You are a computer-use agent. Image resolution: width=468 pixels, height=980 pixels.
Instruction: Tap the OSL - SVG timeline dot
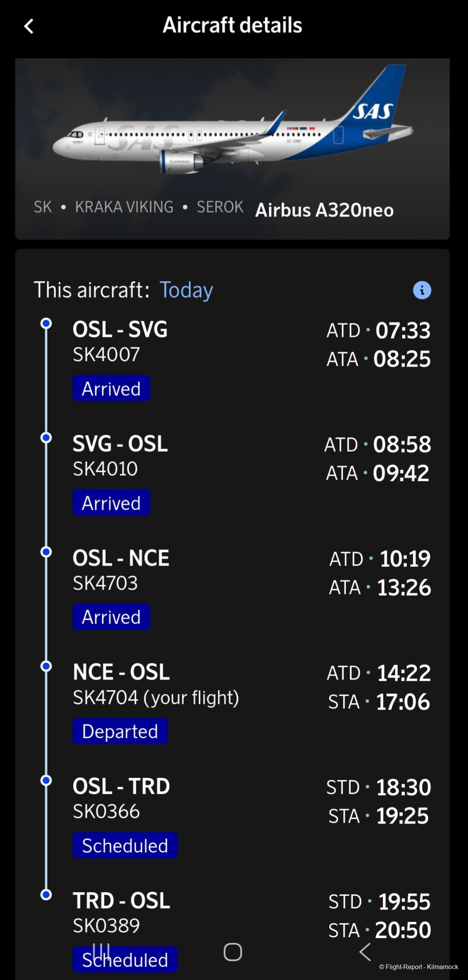(46, 323)
